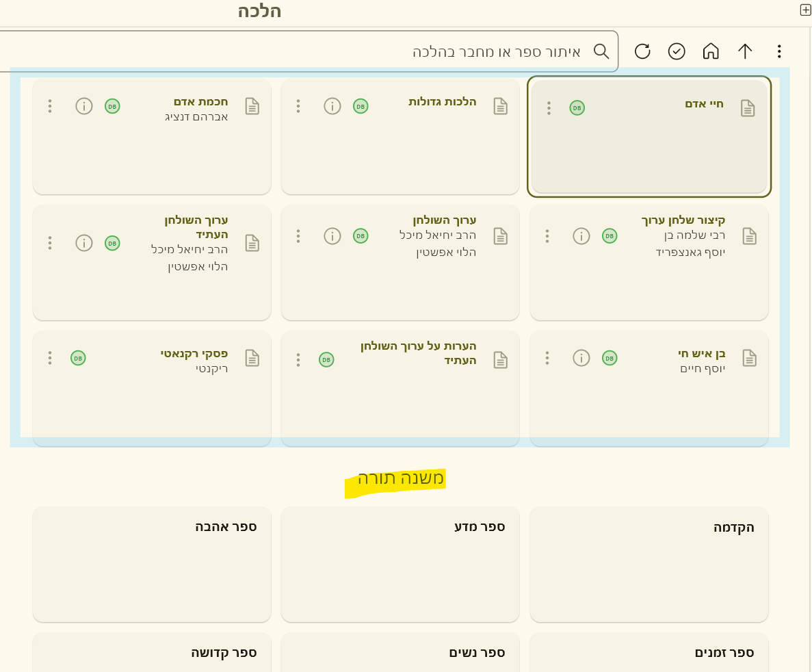This screenshot has width=812, height=672.
Task: Go to home via the house icon
Action: click(711, 51)
